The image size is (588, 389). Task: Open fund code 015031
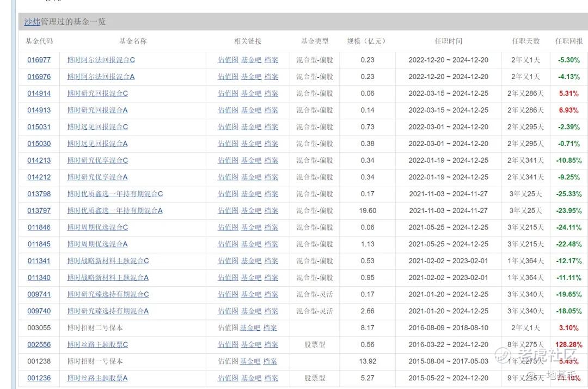pyautogui.click(x=39, y=127)
